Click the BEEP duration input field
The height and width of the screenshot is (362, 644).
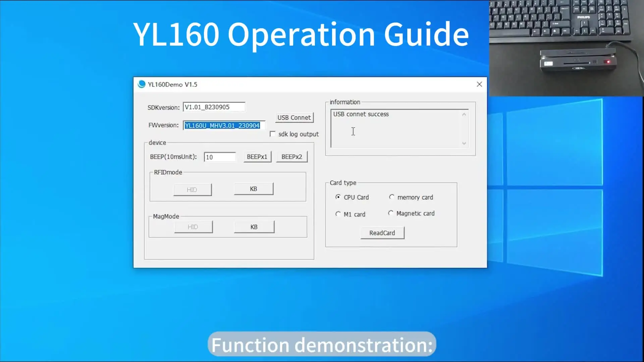[220, 157]
